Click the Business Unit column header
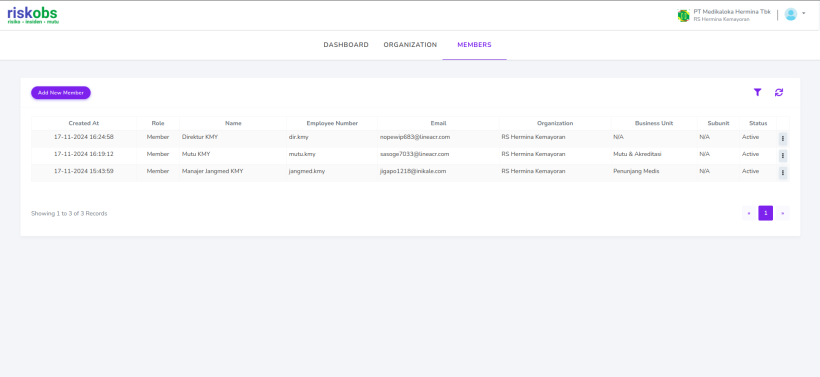Viewport: 820px width, 377px height. [654, 123]
